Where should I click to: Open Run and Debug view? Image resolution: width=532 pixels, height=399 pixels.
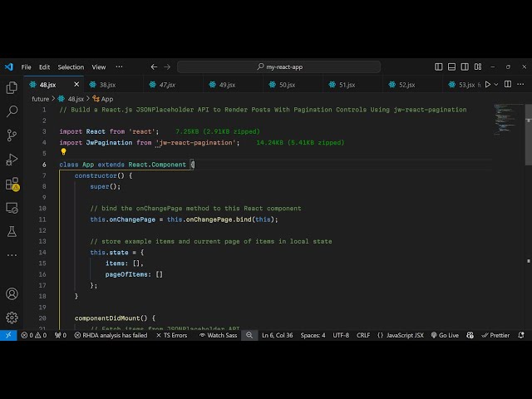[12, 159]
